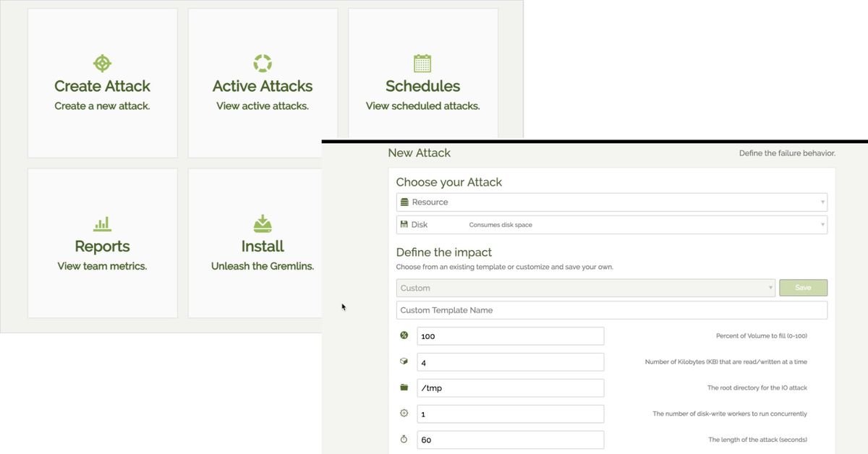
Task: Click the Create Attack crosshair icon
Action: coord(103,64)
